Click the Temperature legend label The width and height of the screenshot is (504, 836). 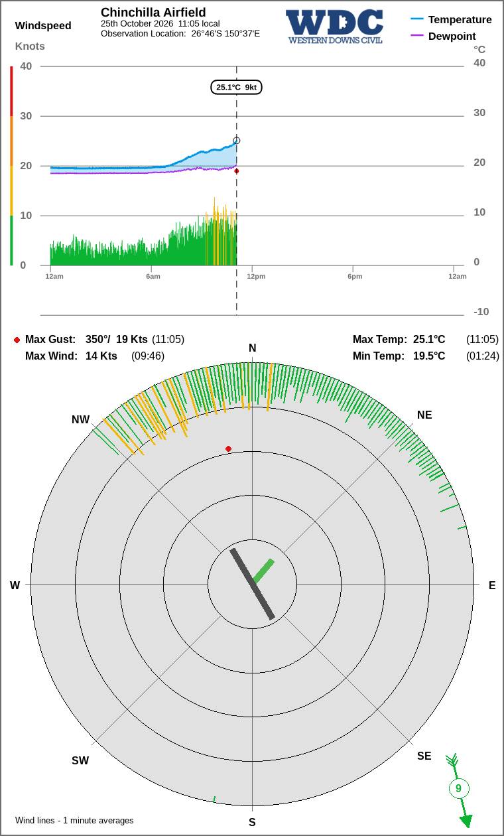click(x=460, y=20)
